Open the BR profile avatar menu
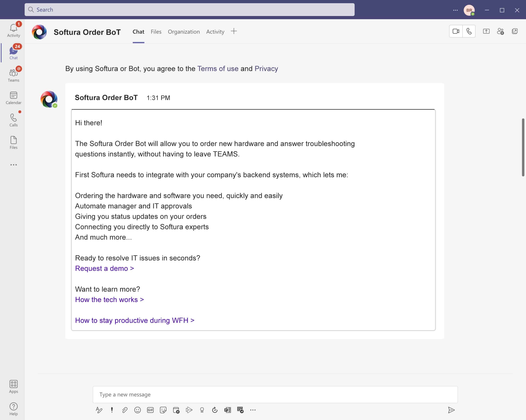 tap(469, 10)
